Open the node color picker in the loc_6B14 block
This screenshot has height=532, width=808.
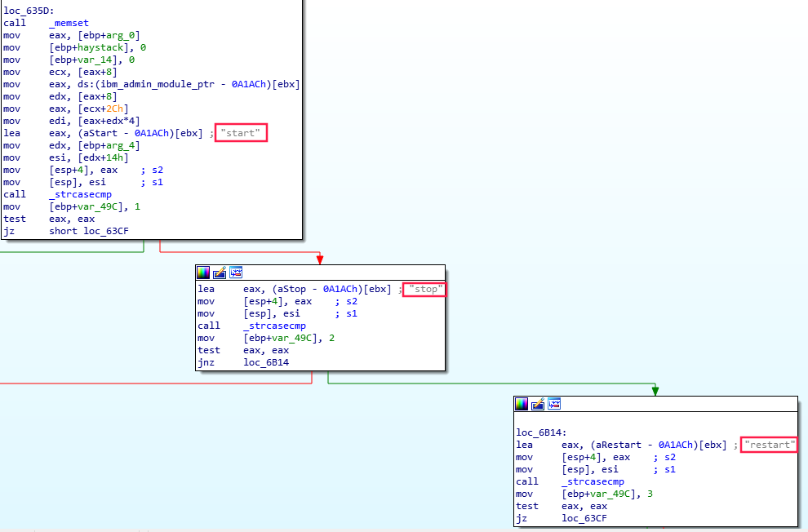522,404
